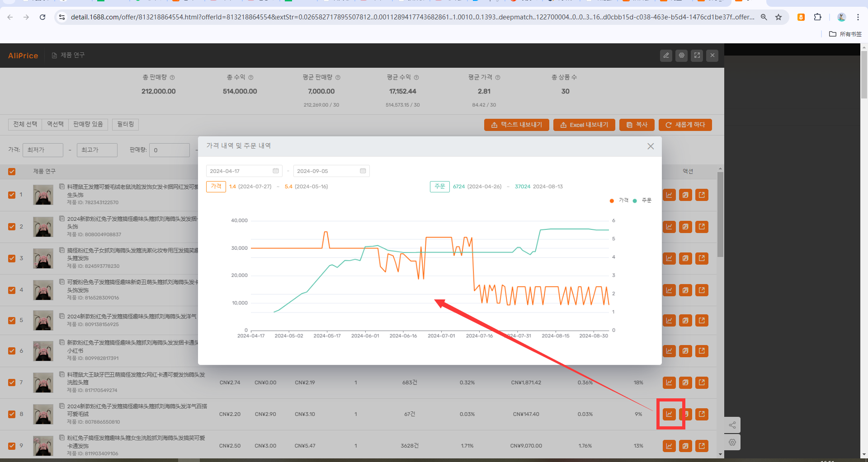Focus the 판매량 input showing 0

[x=170, y=150]
